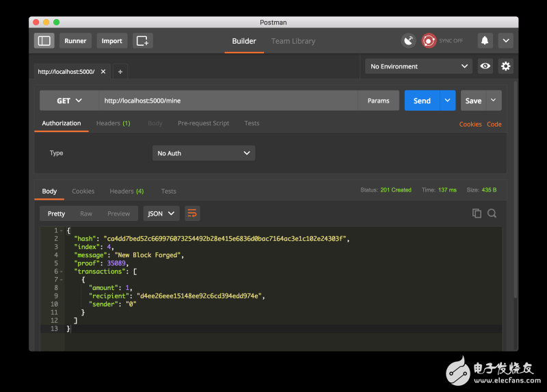Viewport: 547px width, 392px height.
Task: Click the hash value string in response
Action: 225,239
